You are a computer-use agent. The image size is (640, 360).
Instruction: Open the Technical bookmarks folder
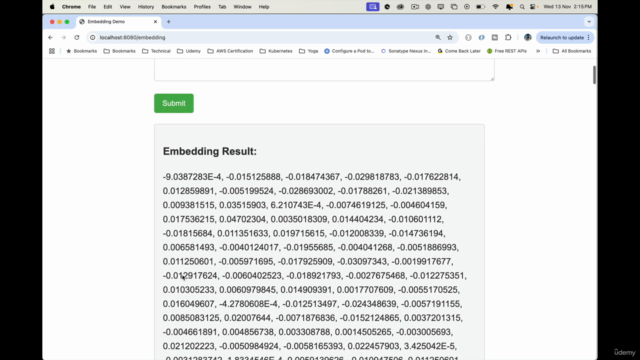coord(156,51)
